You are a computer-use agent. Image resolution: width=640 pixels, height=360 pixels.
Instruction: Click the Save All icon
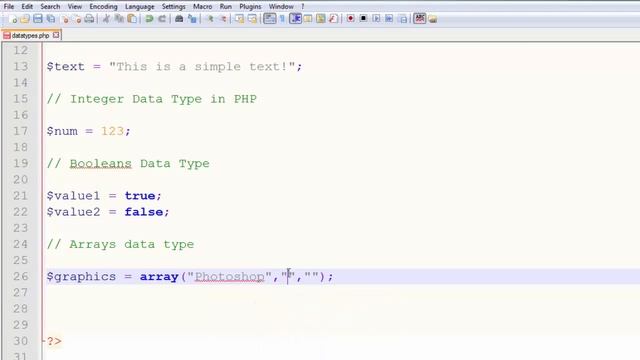point(51,19)
